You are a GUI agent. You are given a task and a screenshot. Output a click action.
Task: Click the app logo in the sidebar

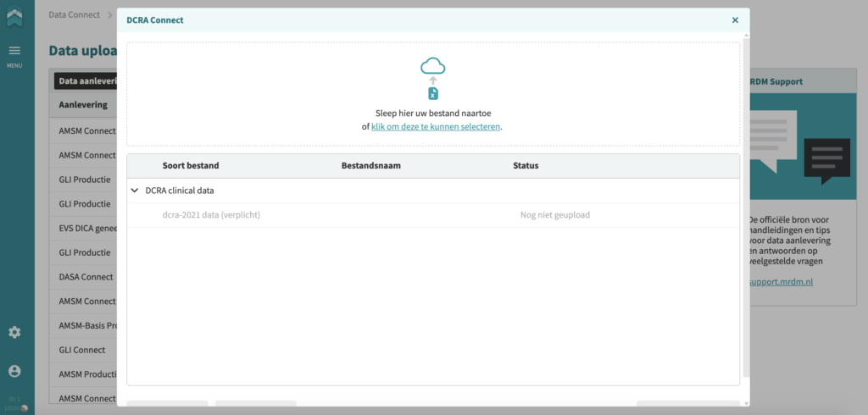coord(15,16)
